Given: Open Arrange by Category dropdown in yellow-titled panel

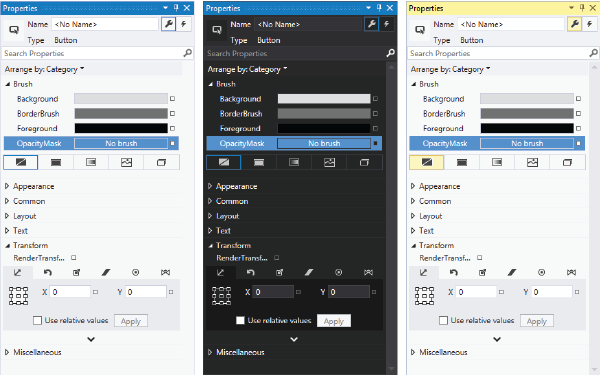Looking at the screenshot, I should (x=450, y=69).
